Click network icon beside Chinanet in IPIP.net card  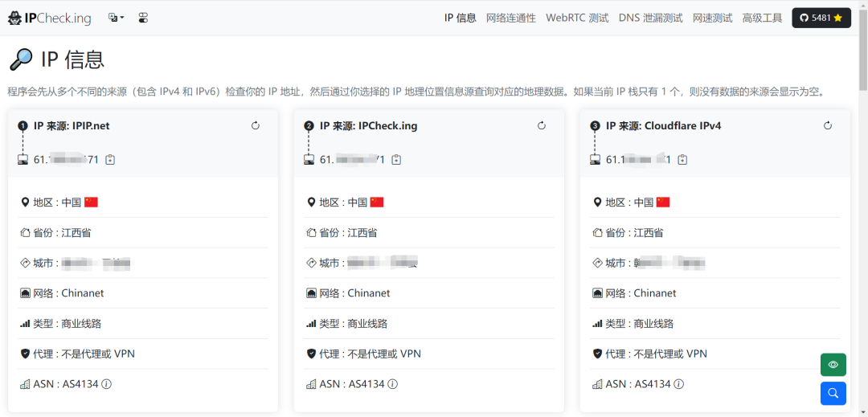(x=24, y=293)
